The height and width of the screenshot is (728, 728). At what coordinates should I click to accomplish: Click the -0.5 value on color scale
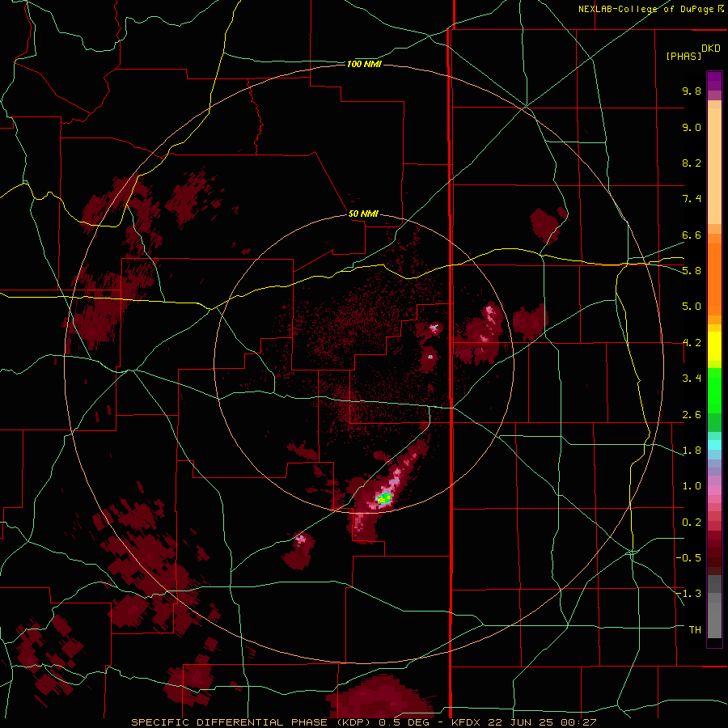pyautogui.click(x=688, y=558)
